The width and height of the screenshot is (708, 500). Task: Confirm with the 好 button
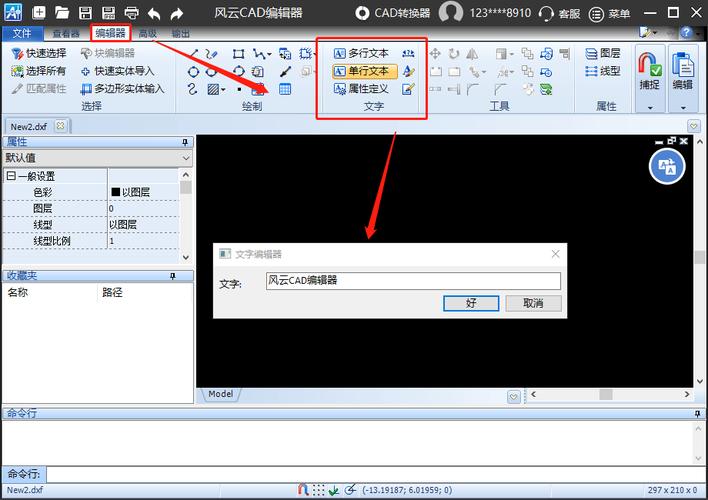click(x=471, y=303)
